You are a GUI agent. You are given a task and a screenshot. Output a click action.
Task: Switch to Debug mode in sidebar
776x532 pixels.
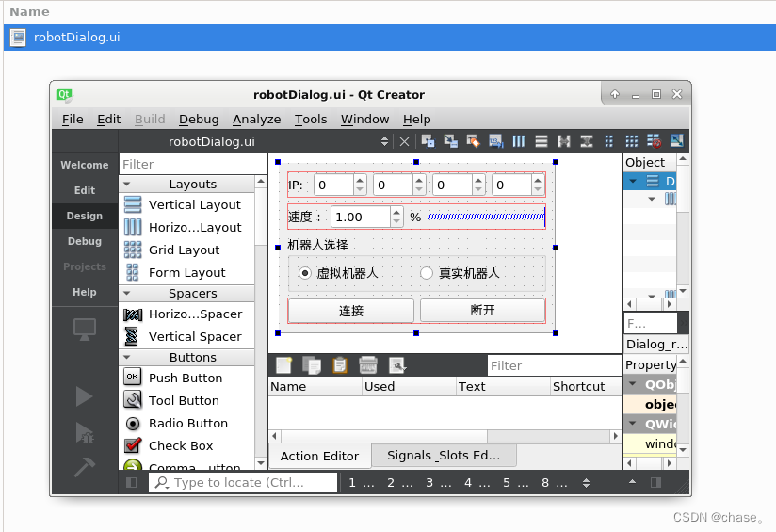click(x=85, y=241)
